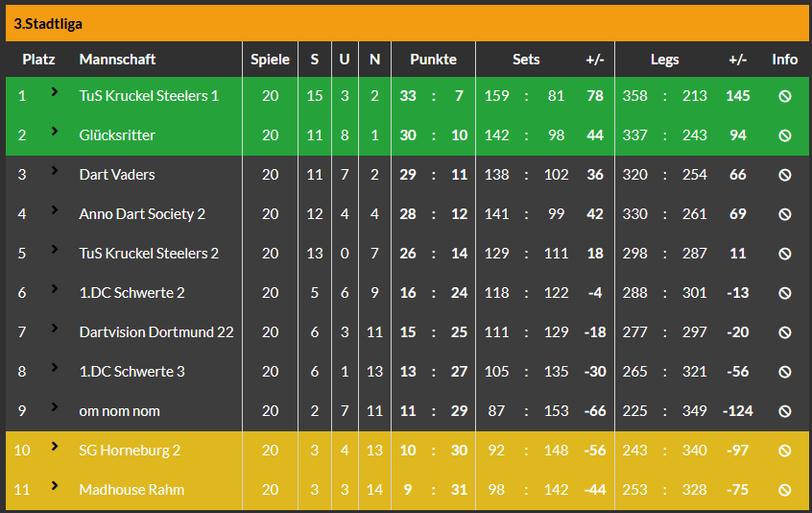812x513 pixels.
Task: Click info icon for Dart Vaders
Action: (x=784, y=175)
